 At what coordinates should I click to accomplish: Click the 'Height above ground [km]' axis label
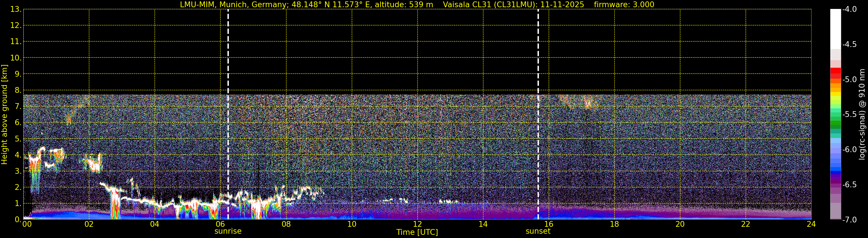[x=4, y=115]
